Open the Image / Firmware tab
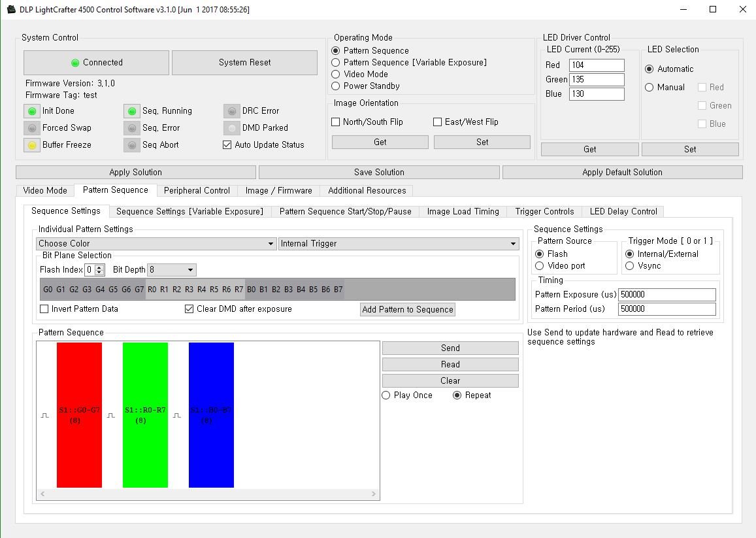 tap(278, 191)
